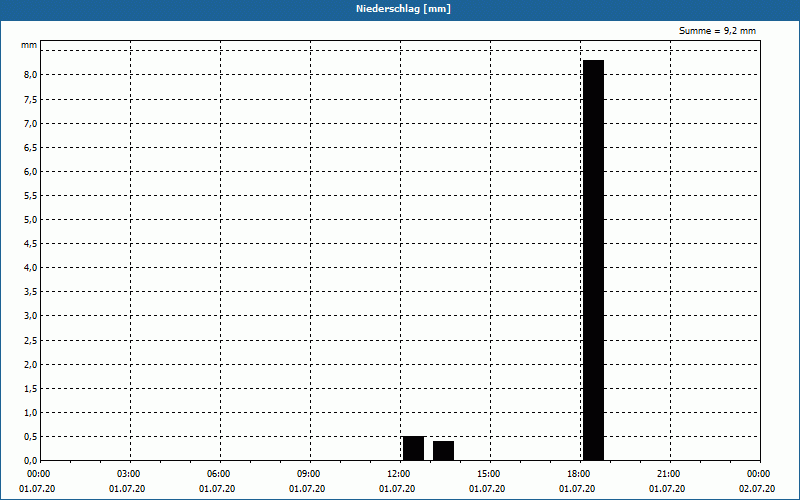This screenshot has width=800, height=500.
Task: Click the 1,5 y-axis value
Action: tap(31, 388)
